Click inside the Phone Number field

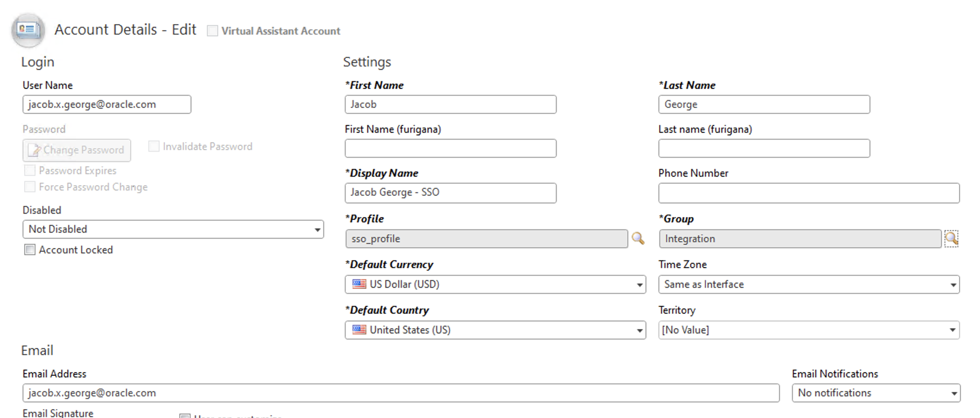point(808,193)
